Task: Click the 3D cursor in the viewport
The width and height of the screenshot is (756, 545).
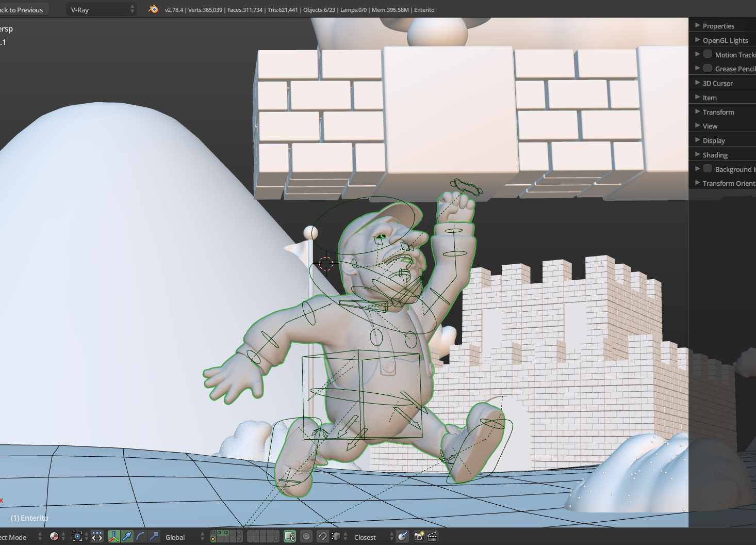Action: coord(326,264)
